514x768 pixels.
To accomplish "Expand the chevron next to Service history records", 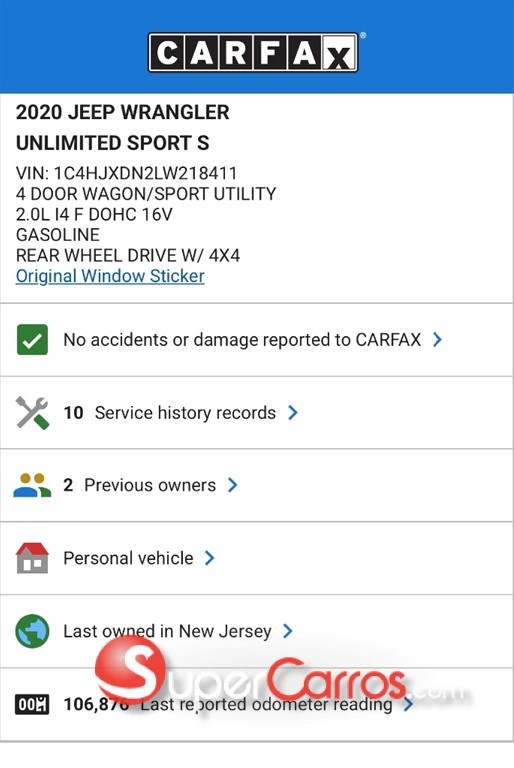I will (293, 412).
